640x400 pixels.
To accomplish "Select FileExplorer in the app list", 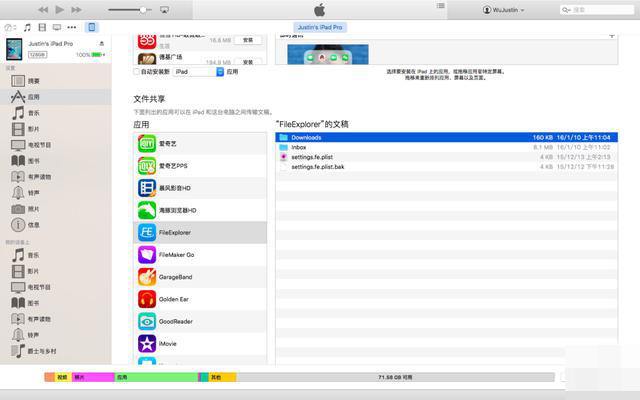I will coord(200,232).
